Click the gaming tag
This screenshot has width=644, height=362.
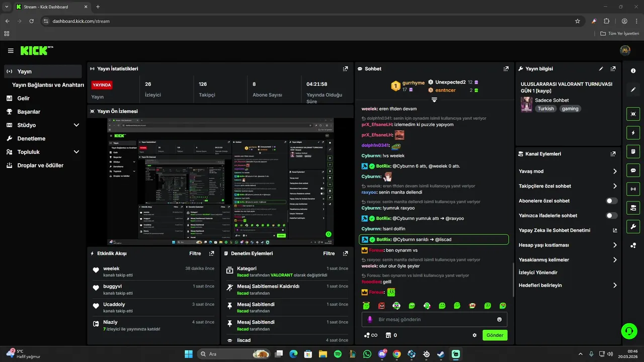570,109
